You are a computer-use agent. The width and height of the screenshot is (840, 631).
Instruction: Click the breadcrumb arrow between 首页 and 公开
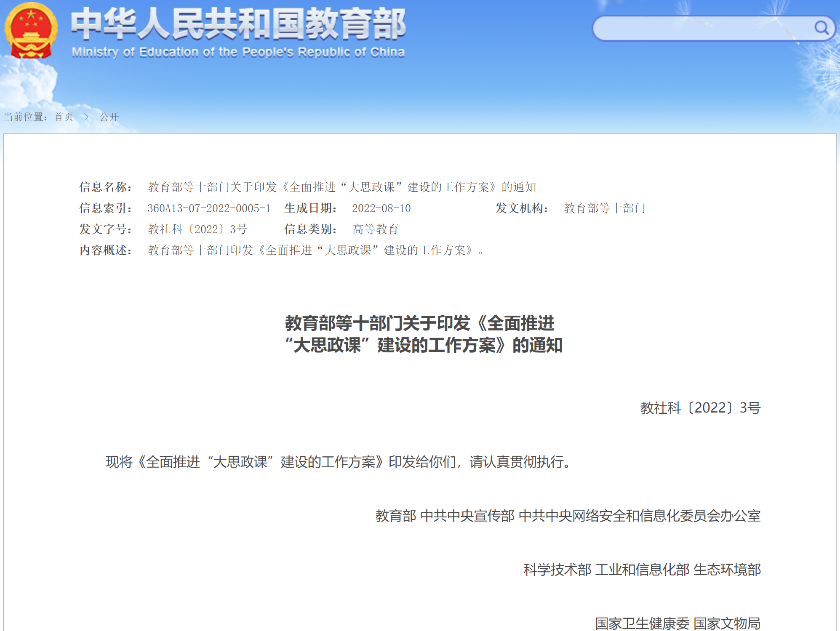86,117
